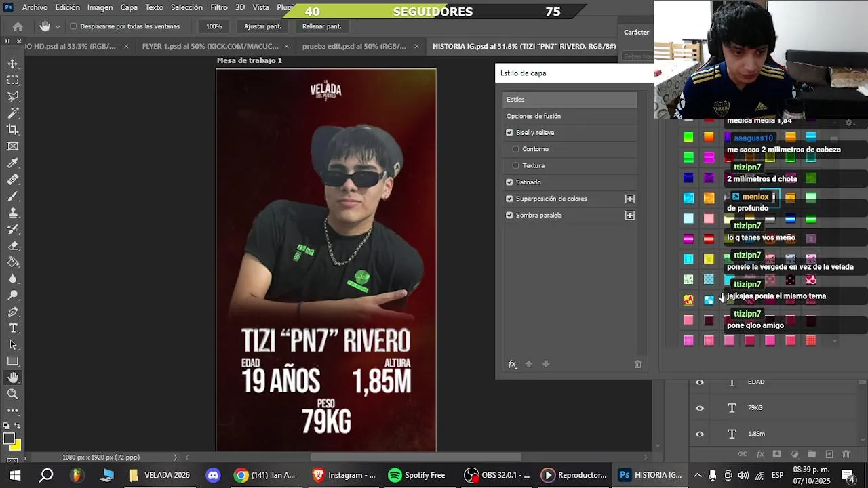The height and width of the screenshot is (488, 868).
Task: Add another Superposición de colores effect
Action: (x=630, y=199)
